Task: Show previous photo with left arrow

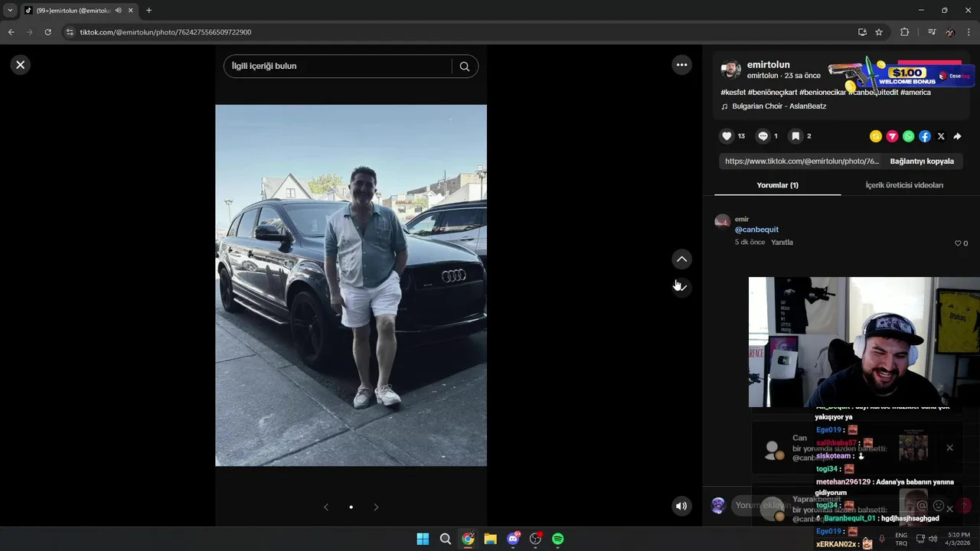Action: [x=326, y=507]
